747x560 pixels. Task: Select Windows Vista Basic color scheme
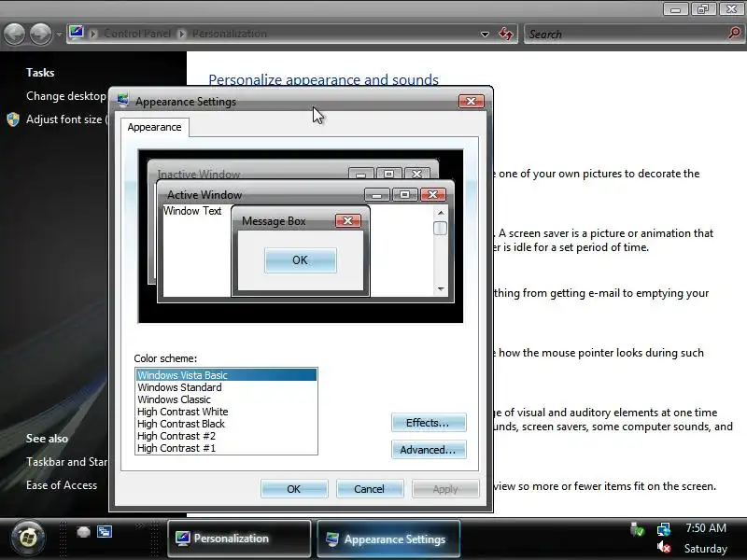[x=226, y=375]
